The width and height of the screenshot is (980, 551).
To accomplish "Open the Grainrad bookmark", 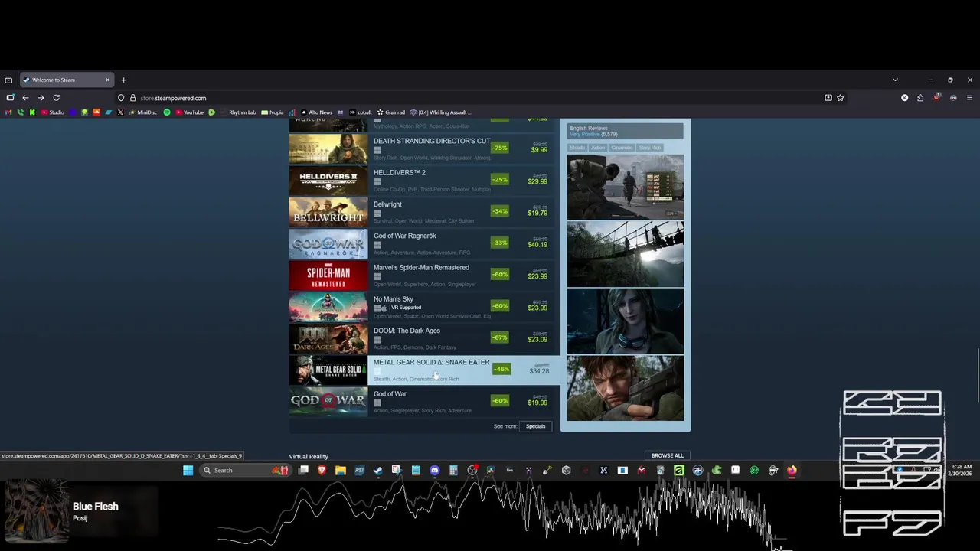I will (x=390, y=112).
